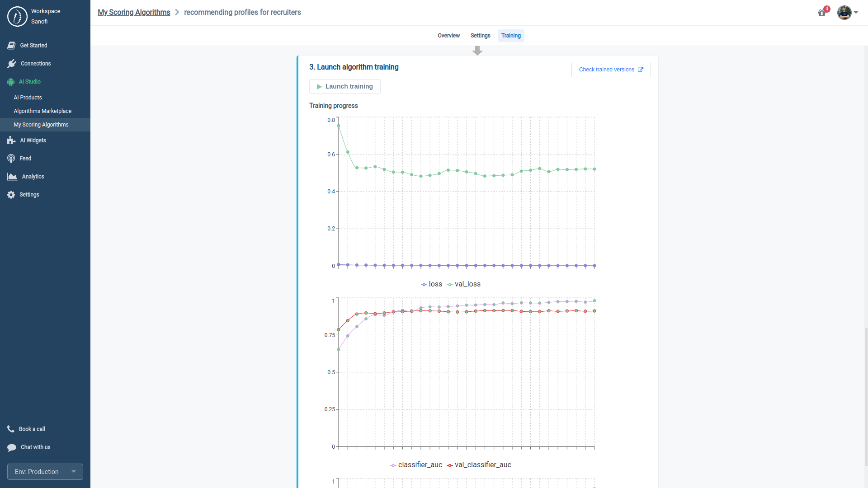
Task: Click the Book a call phone icon
Action: (x=11, y=429)
